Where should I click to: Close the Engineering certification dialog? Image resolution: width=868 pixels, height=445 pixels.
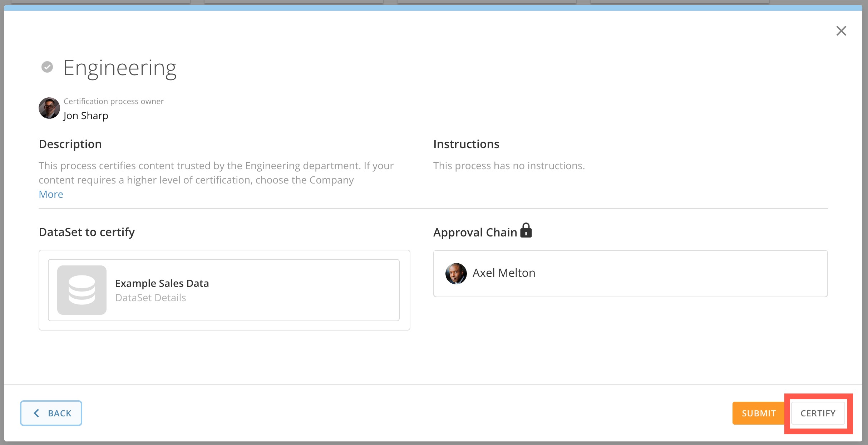click(841, 31)
